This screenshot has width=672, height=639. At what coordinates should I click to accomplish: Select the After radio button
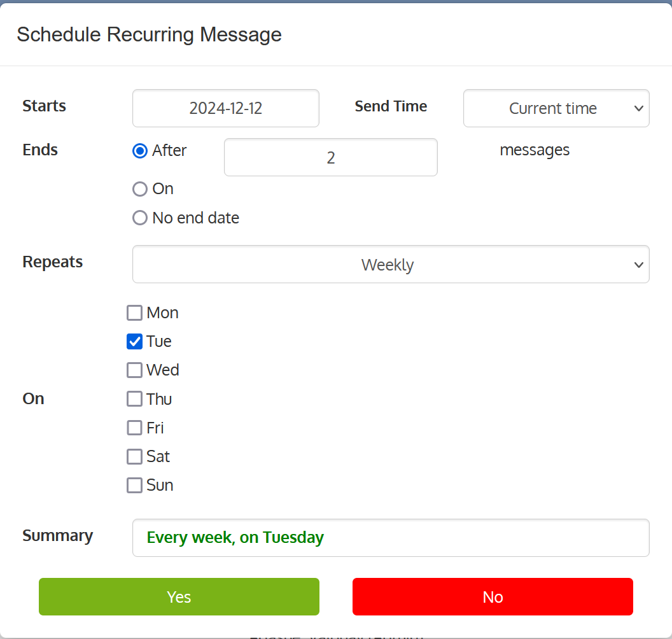point(140,151)
